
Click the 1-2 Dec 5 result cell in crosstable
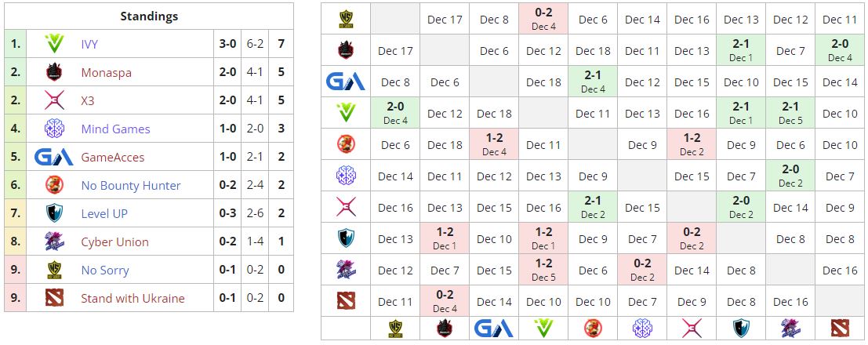click(543, 270)
